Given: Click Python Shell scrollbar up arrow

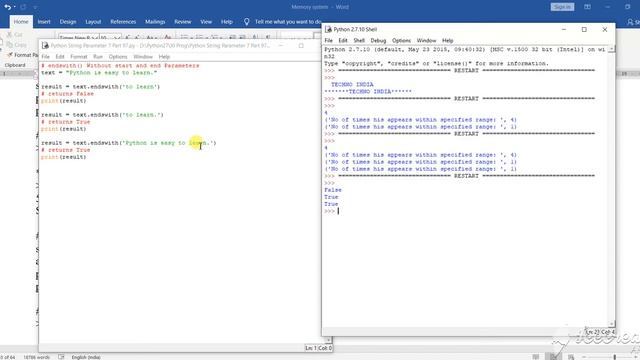Looking at the screenshot, I should click(x=611, y=49).
